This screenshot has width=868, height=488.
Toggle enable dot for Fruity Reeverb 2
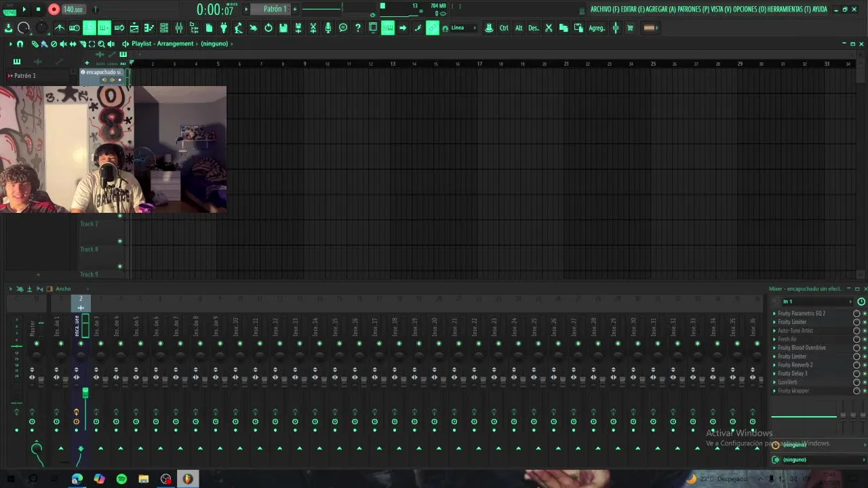(x=865, y=365)
